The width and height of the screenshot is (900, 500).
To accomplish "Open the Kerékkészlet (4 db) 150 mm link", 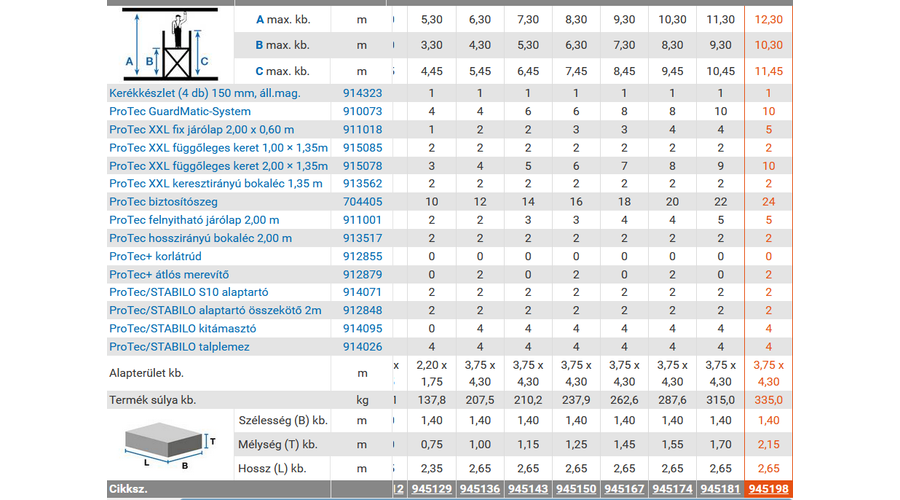I will click(204, 93).
